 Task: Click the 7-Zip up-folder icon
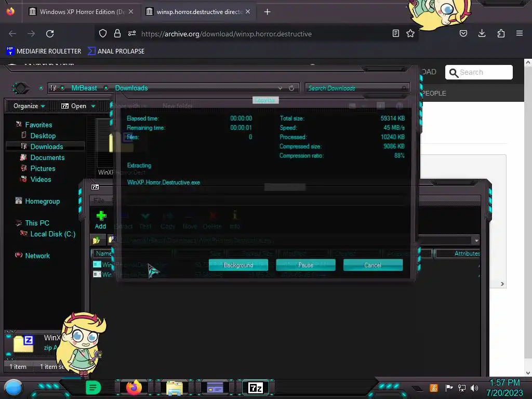pos(96,240)
